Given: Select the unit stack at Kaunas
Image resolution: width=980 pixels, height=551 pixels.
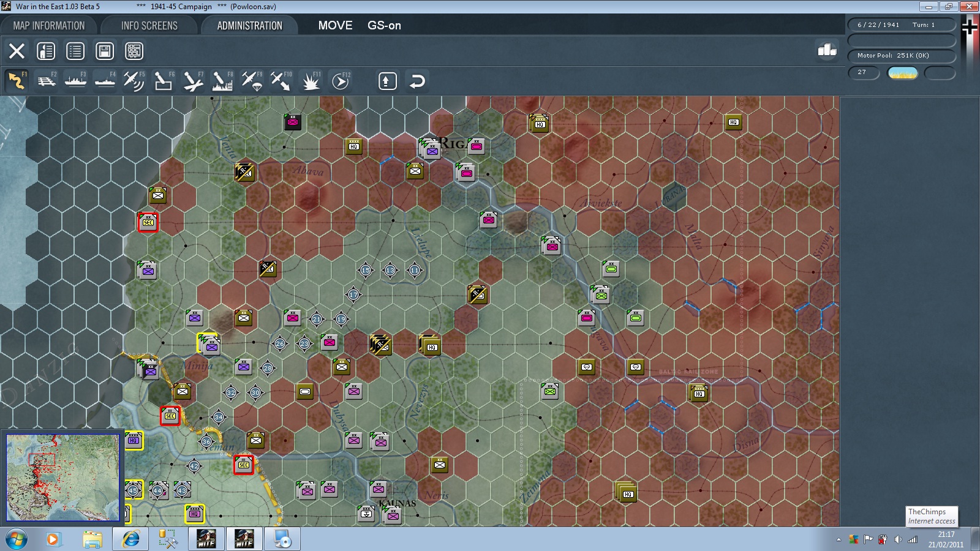Looking at the screenshot, I should tap(392, 514).
